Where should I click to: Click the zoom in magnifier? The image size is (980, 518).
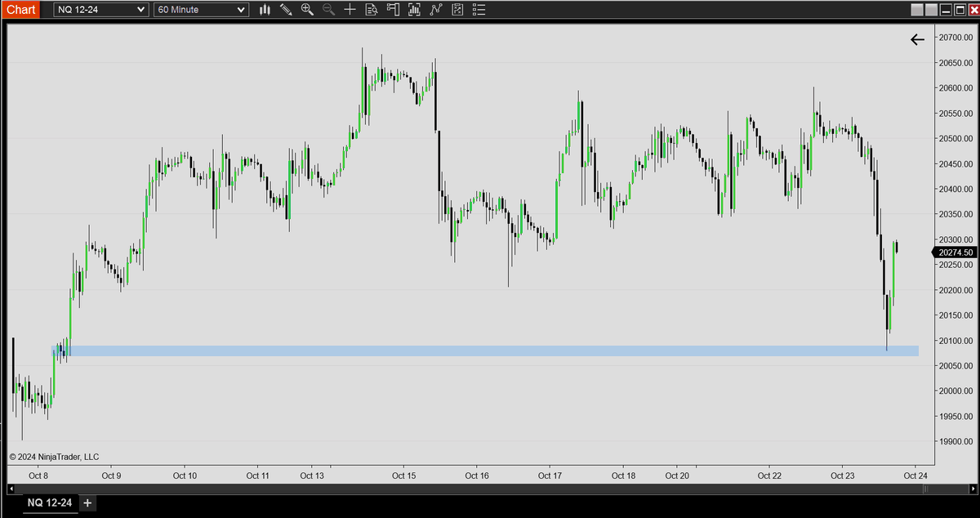click(x=307, y=10)
